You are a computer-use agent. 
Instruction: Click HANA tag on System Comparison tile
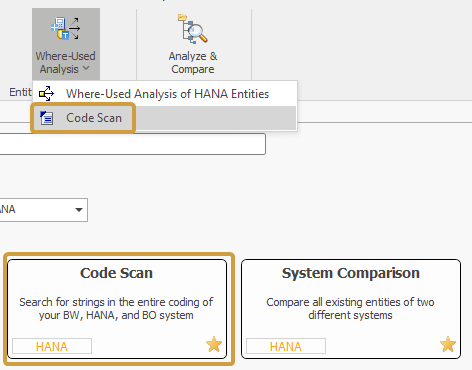286,346
